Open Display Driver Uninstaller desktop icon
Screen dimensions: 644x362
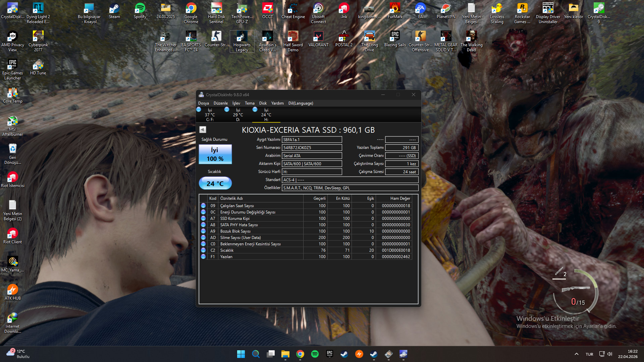pos(548,13)
